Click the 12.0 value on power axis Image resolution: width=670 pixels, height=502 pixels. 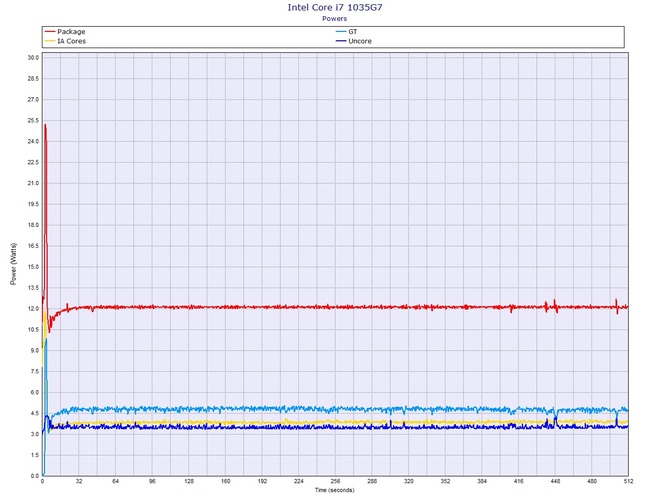[33, 308]
